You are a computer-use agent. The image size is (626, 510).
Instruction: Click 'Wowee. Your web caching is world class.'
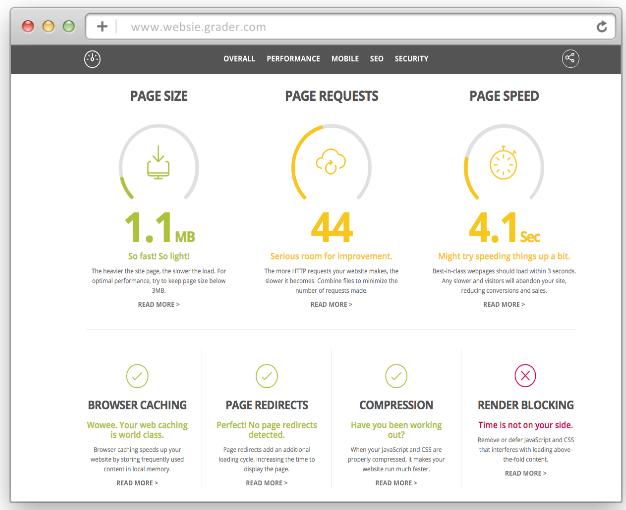[137, 430]
